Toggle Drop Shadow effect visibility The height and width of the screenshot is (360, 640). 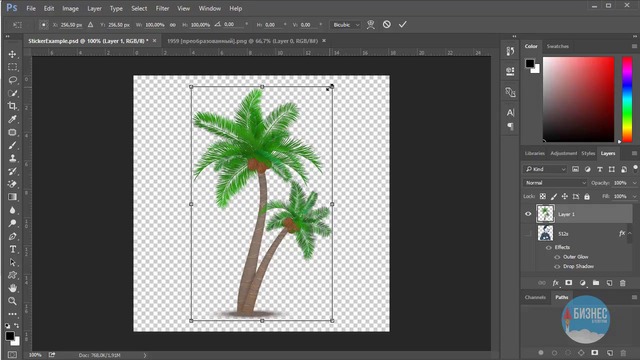[557, 267]
